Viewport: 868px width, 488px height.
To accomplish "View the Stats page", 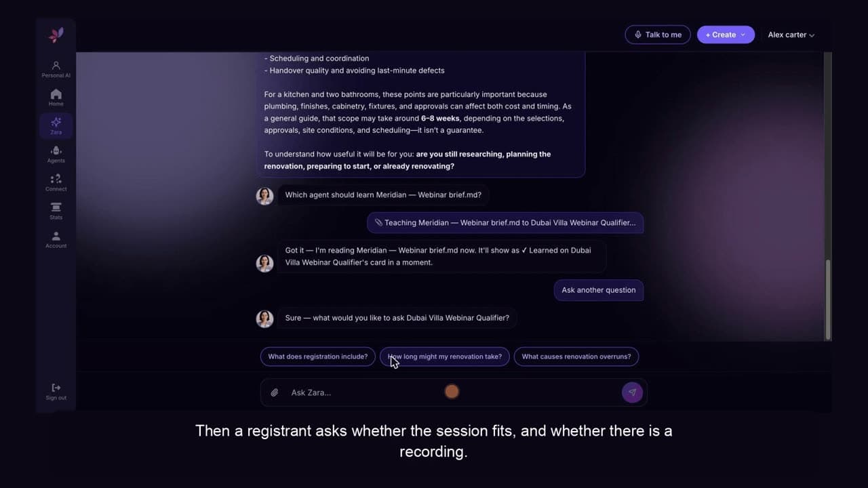I will (x=56, y=211).
